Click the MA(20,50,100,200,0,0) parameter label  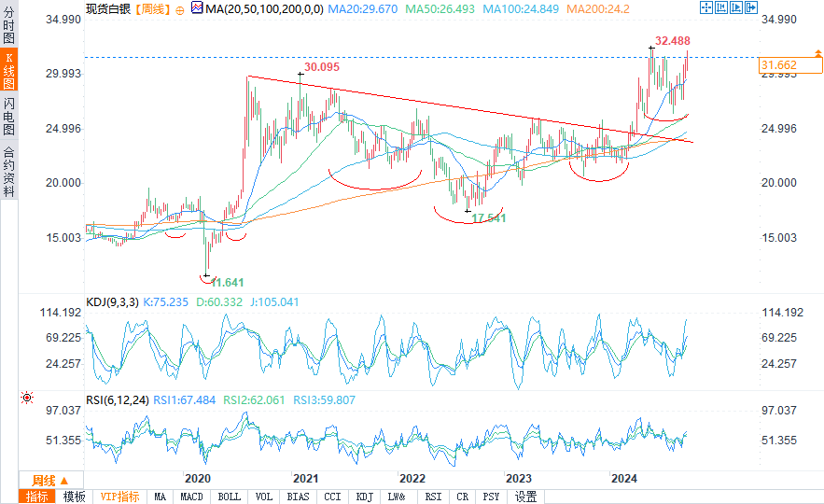click(264, 9)
